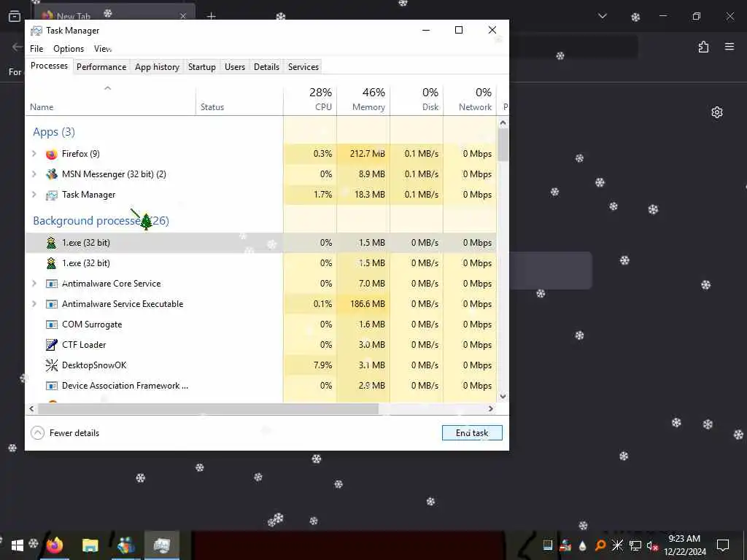The width and height of the screenshot is (747, 560).
Task: Switch to the Users tab
Action: point(235,67)
